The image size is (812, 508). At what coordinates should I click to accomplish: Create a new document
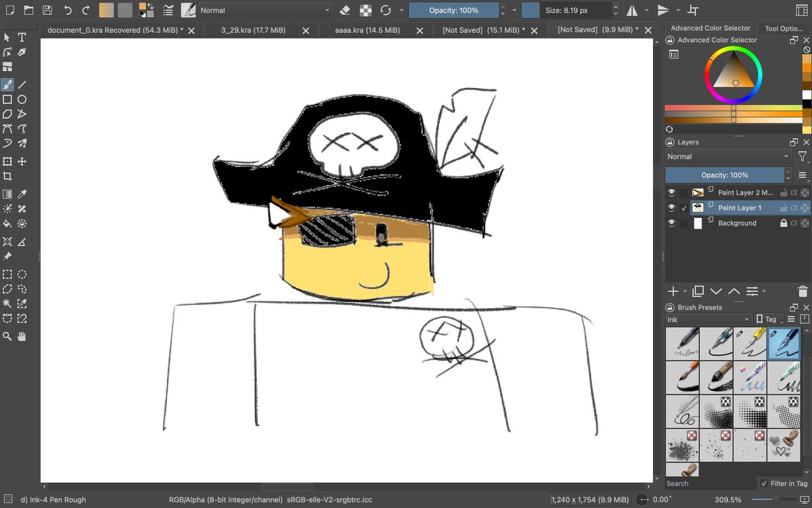click(9, 10)
